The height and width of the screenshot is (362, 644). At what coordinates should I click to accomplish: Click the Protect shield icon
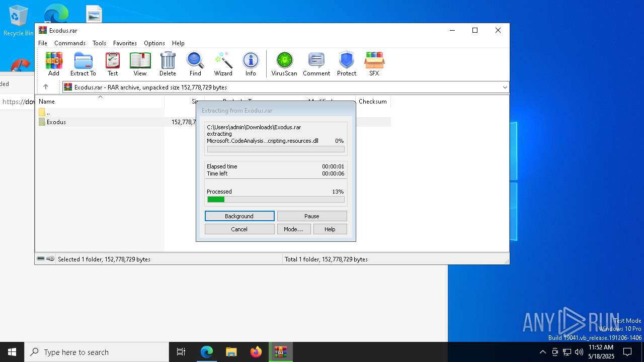(x=347, y=64)
